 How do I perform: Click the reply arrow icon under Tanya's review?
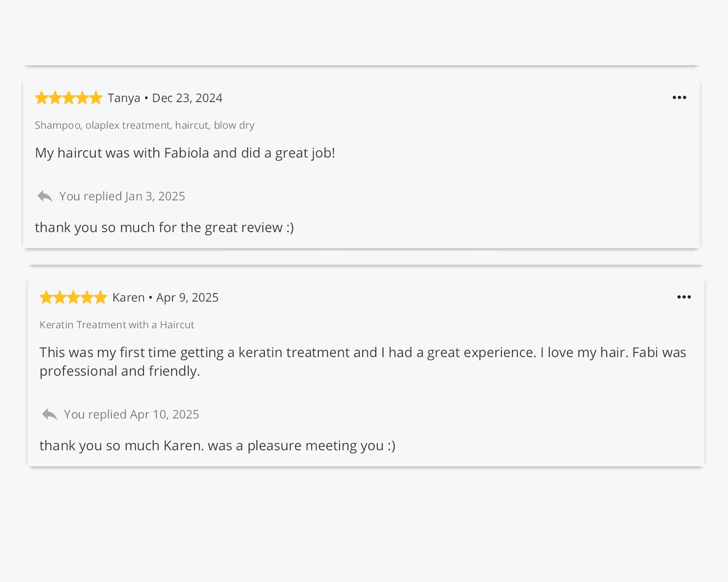pyautogui.click(x=45, y=197)
